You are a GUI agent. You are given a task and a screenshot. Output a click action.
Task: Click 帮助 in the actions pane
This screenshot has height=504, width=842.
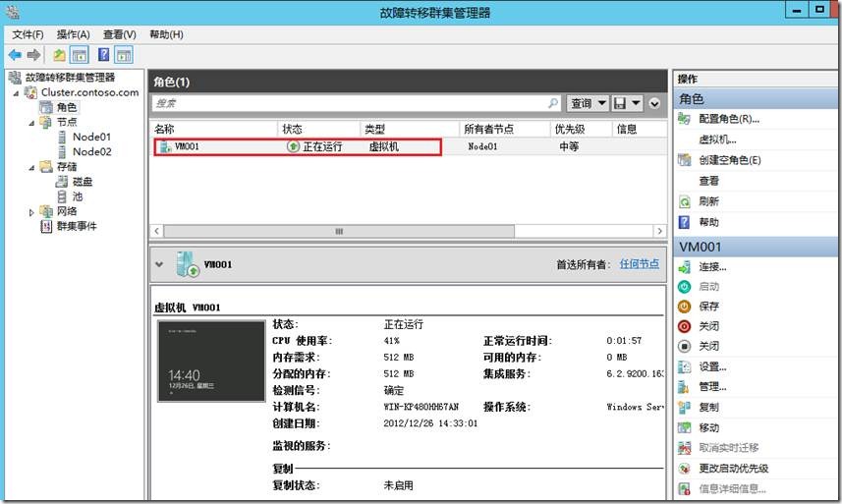[x=708, y=222]
